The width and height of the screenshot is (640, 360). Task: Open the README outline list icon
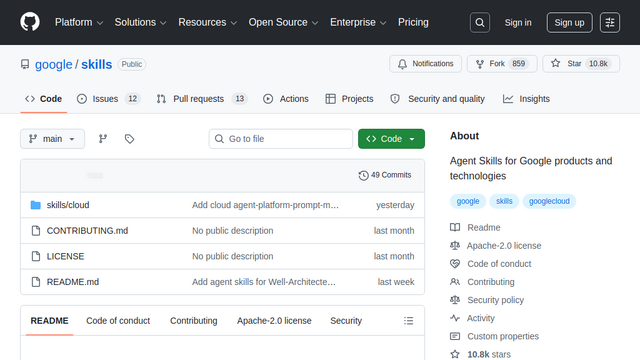(x=408, y=321)
